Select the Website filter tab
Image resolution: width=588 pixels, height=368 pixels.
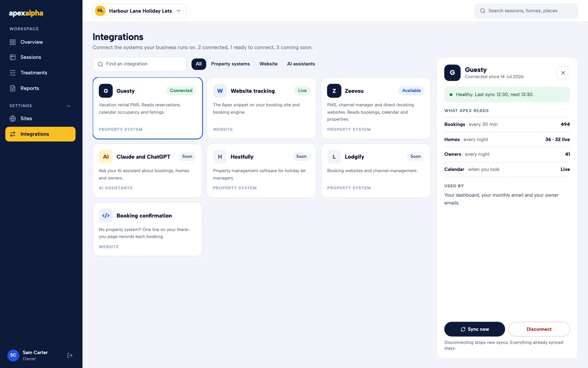pyautogui.click(x=269, y=64)
